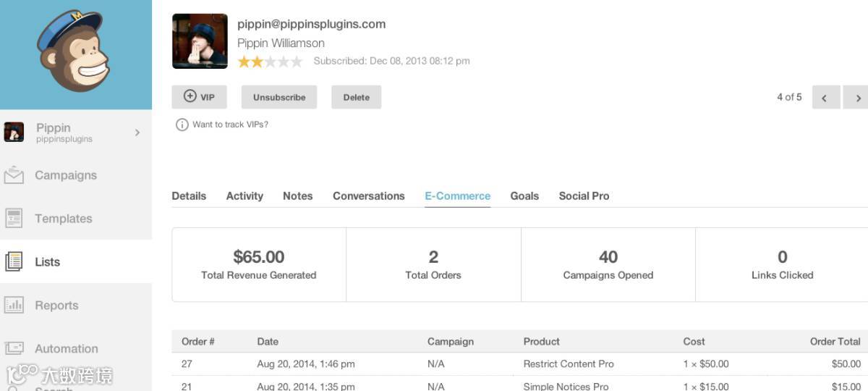
Task: Click the 0 Links Clicked stat
Action: click(782, 264)
